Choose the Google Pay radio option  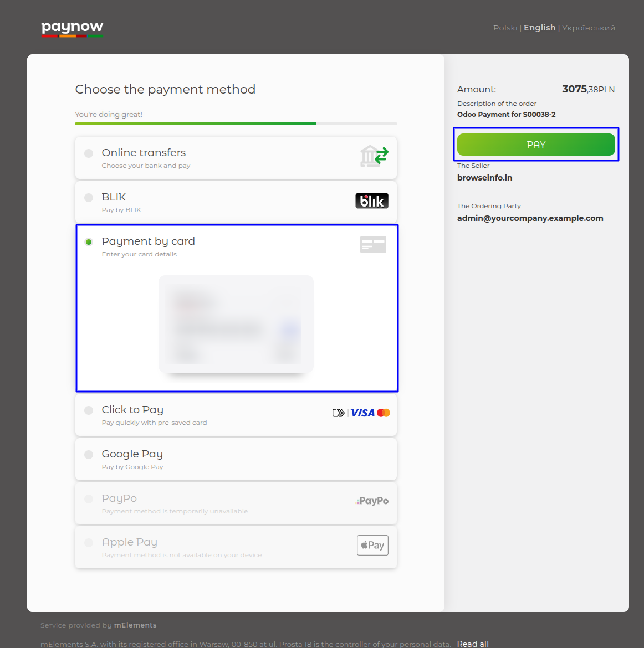[89, 455]
